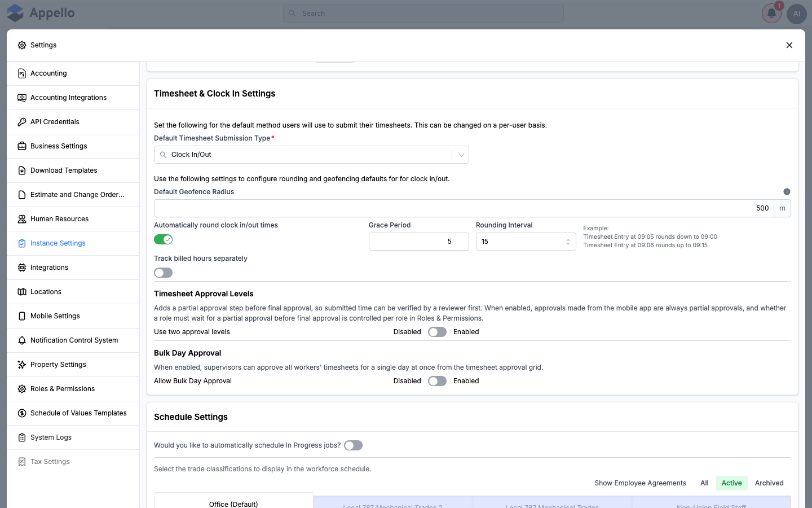Open Tax Settings in sidebar
Screen dimensions: 812x508
pos(73,462)
